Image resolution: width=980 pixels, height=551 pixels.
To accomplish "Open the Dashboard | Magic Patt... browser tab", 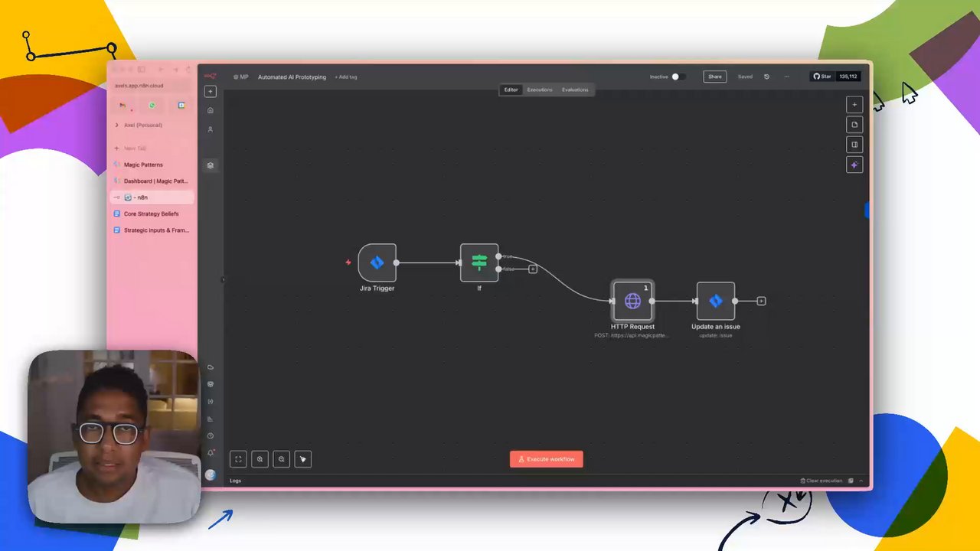I will tap(152, 181).
